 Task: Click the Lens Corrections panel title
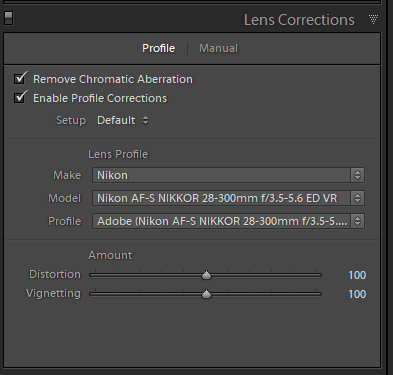pyautogui.click(x=299, y=20)
